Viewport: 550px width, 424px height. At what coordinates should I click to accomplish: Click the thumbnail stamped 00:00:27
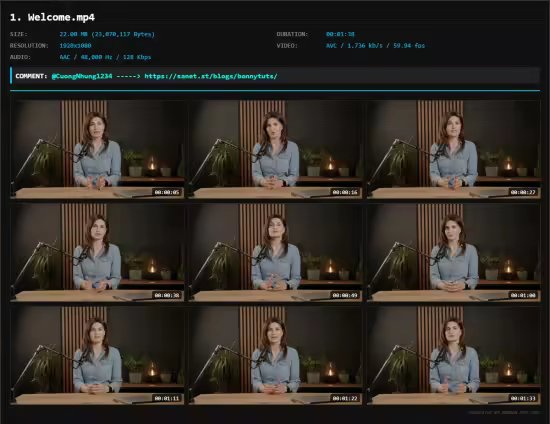[x=454, y=149]
